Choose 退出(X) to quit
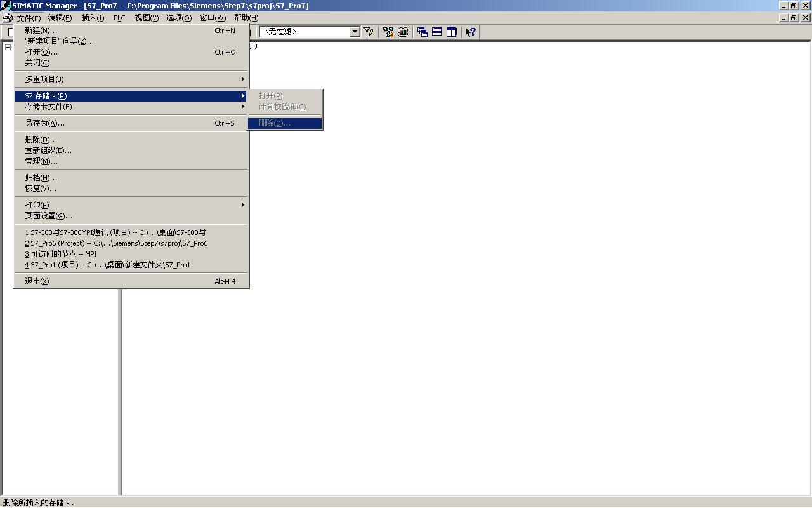 (131, 281)
